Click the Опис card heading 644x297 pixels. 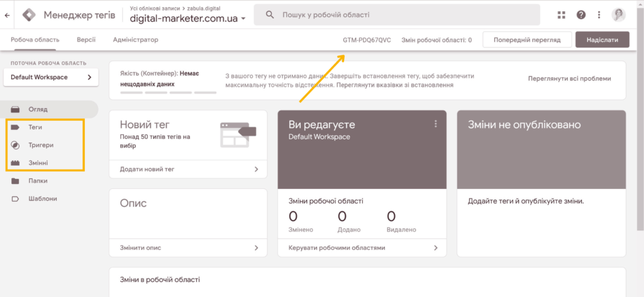click(133, 203)
